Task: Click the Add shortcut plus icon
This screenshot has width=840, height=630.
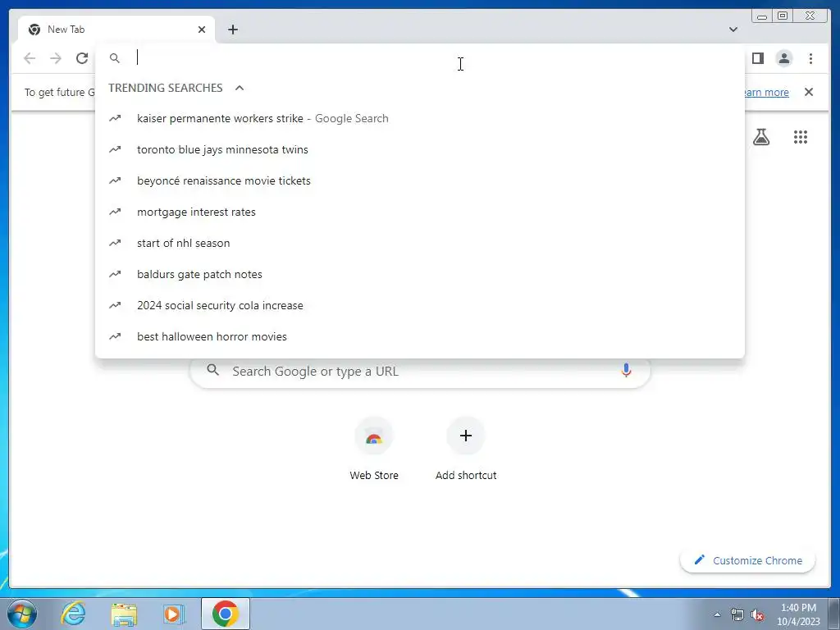Action: [x=466, y=436]
